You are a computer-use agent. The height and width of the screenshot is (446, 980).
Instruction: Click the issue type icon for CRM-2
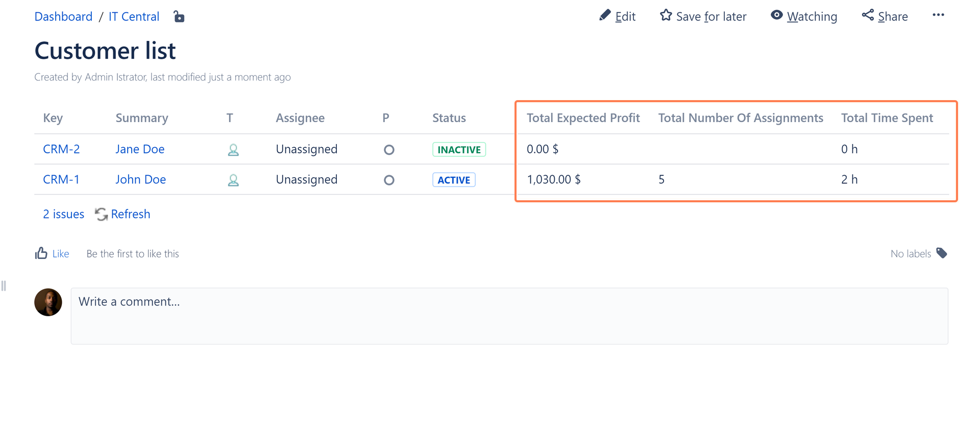(x=233, y=150)
